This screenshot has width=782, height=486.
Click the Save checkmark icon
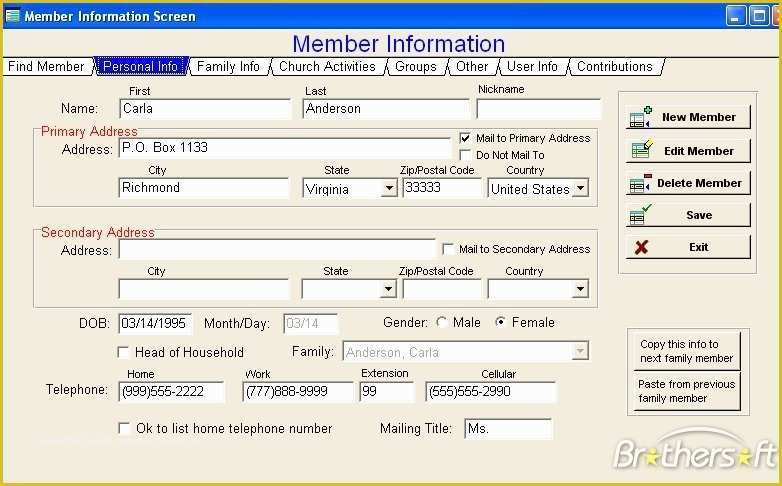[x=640, y=215]
